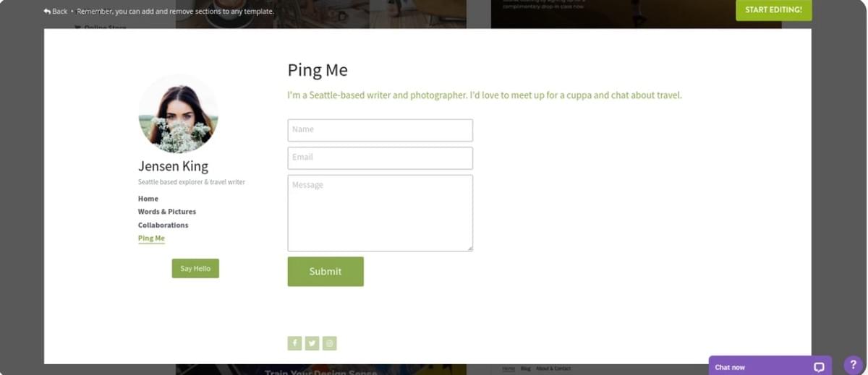Focus the Name input field
Screen dimensions: 868x375
(x=380, y=130)
